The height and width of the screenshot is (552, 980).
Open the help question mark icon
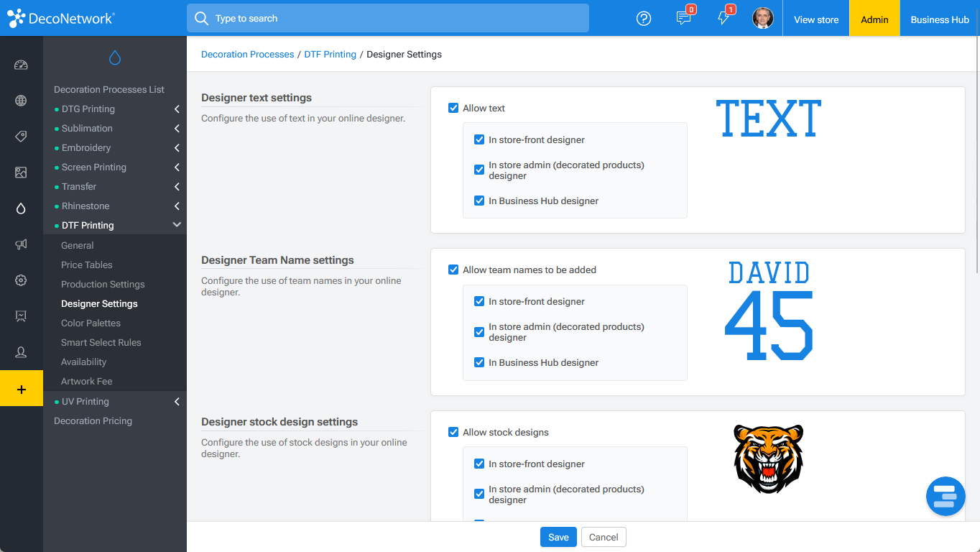644,19
